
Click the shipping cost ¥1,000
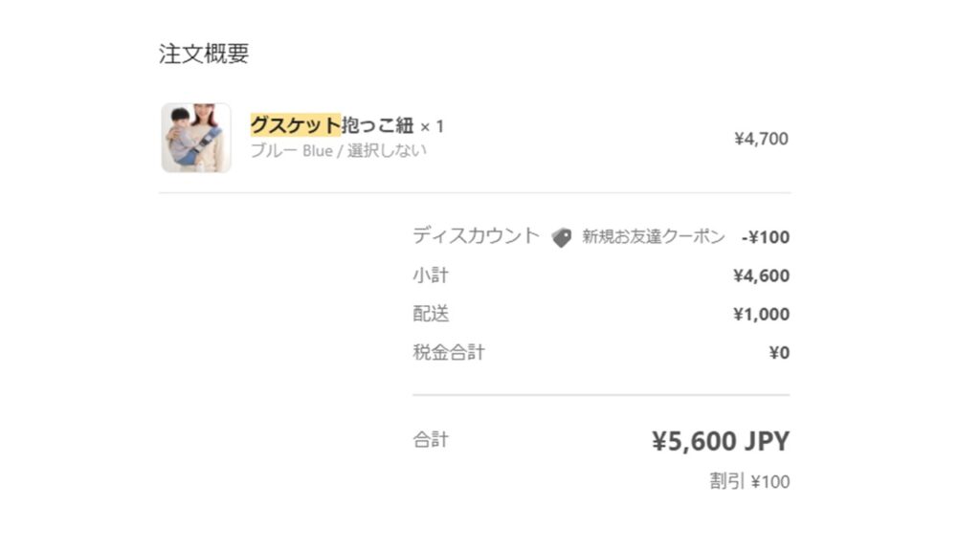(761, 314)
